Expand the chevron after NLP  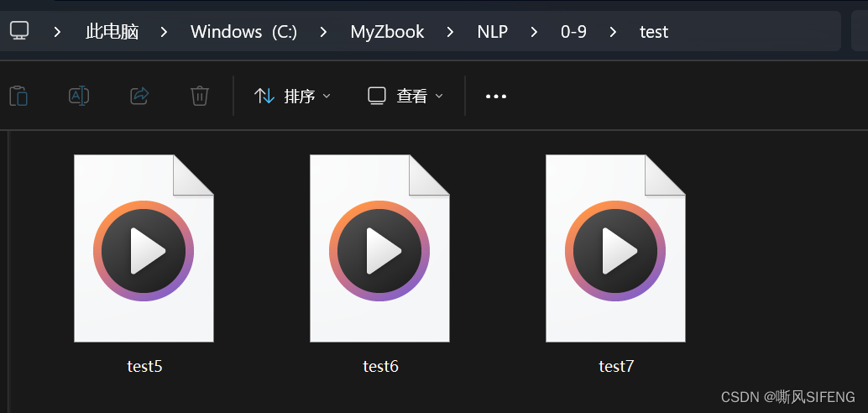click(534, 32)
